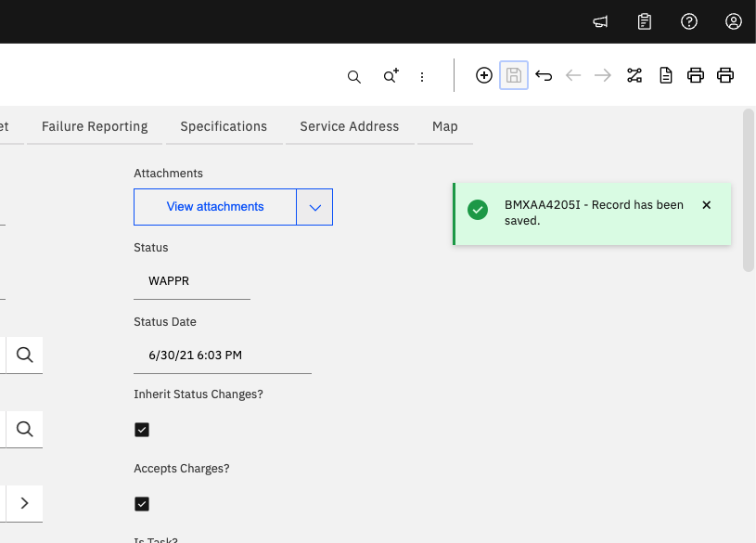The width and height of the screenshot is (756, 543).
Task: Open the help question mark icon
Action: pos(689,21)
